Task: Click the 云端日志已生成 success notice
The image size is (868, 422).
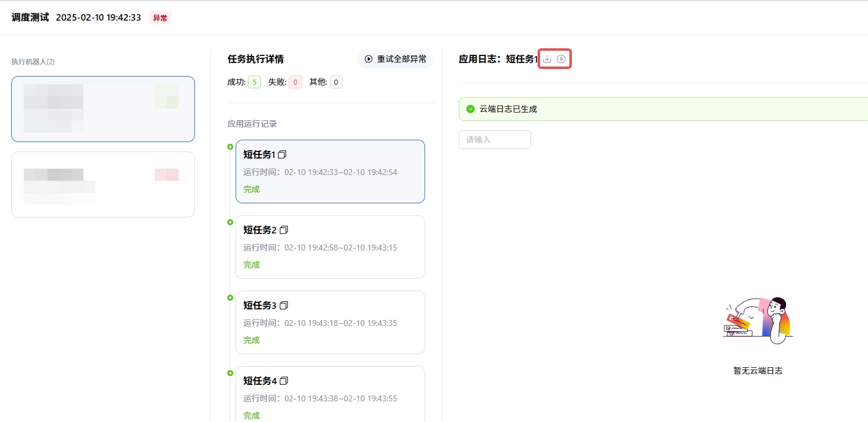Action: pos(663,109)
